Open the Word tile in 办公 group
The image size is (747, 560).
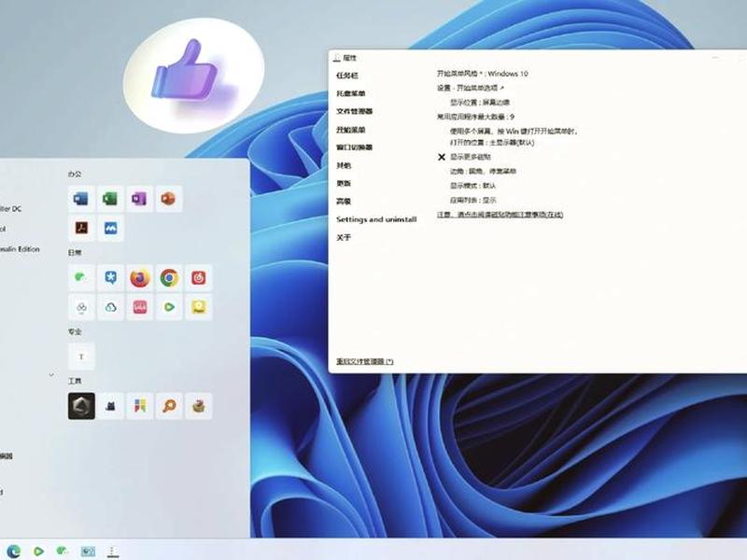pyautogui.click(x=81, y=199)
